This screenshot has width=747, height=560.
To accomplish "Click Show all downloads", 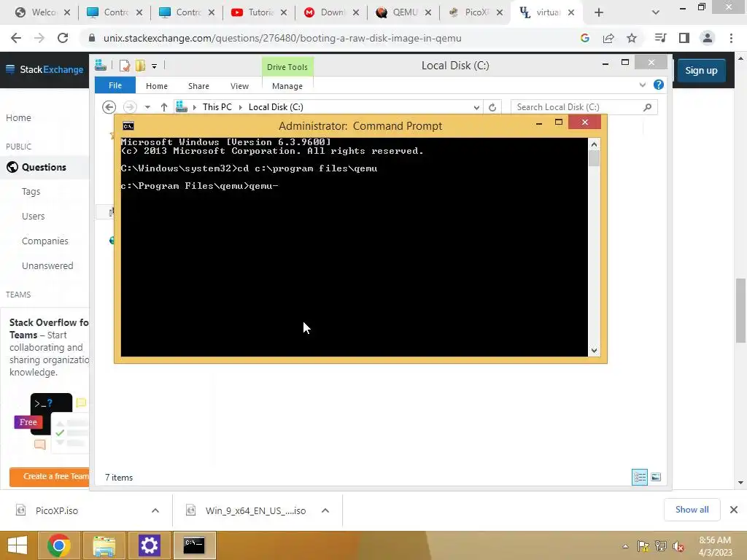I will pos(692,510).
